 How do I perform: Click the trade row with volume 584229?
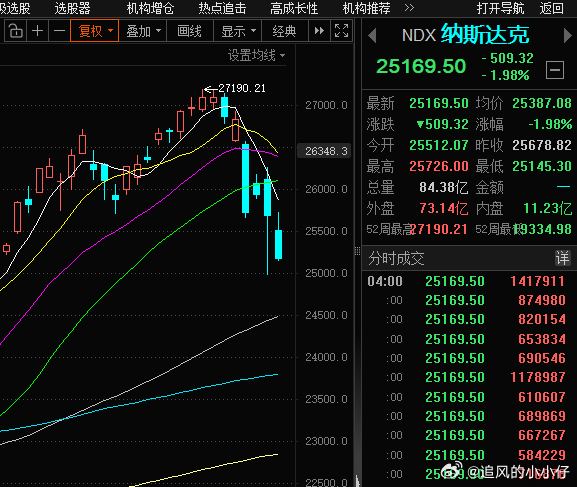pos(466,455)
